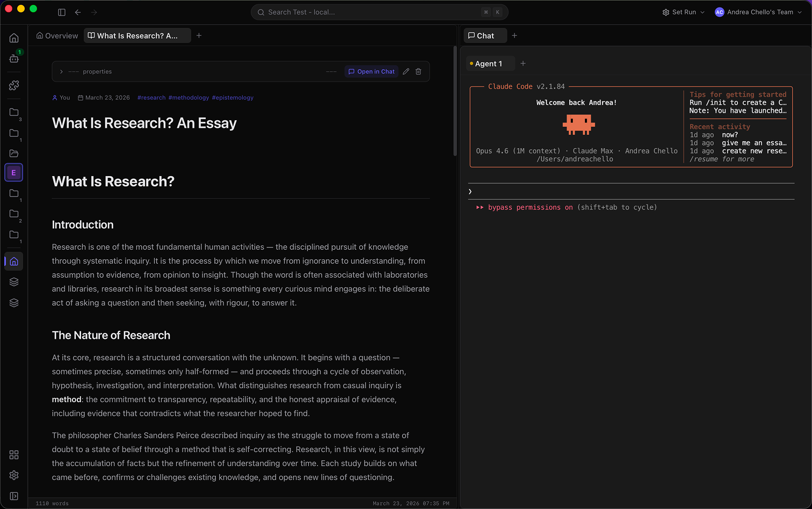Click the upper stacked-layers icon in sidebar

point(13,281)
